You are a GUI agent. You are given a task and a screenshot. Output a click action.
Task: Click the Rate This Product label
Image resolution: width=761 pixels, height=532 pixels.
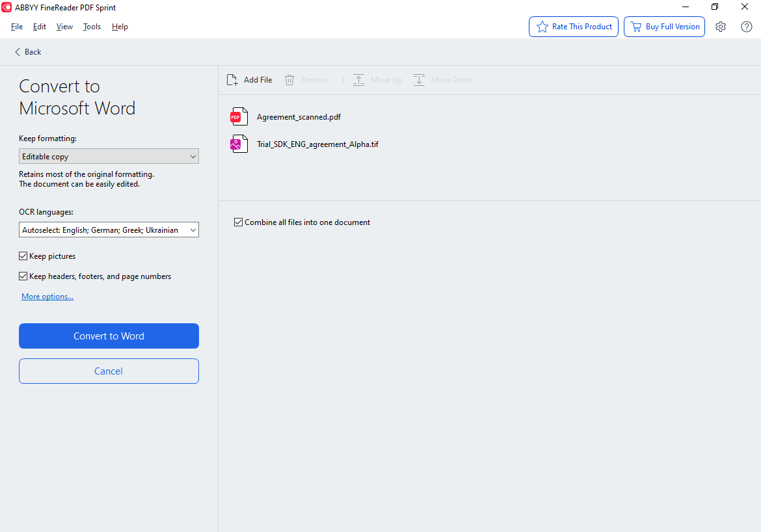point(582,27)
